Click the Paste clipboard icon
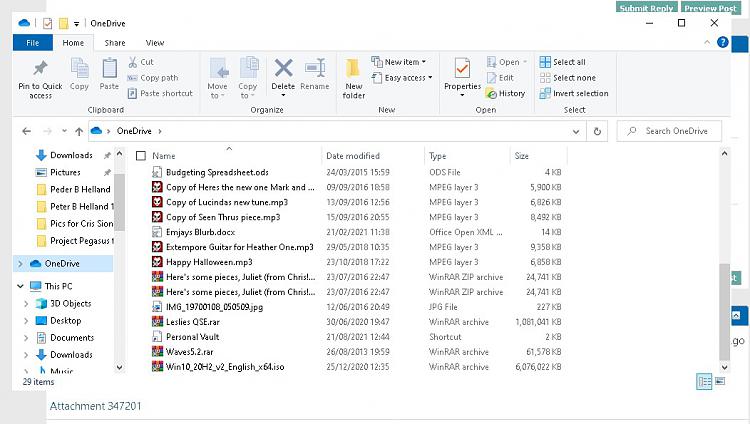750x424 pixels. tap(110, 68)
